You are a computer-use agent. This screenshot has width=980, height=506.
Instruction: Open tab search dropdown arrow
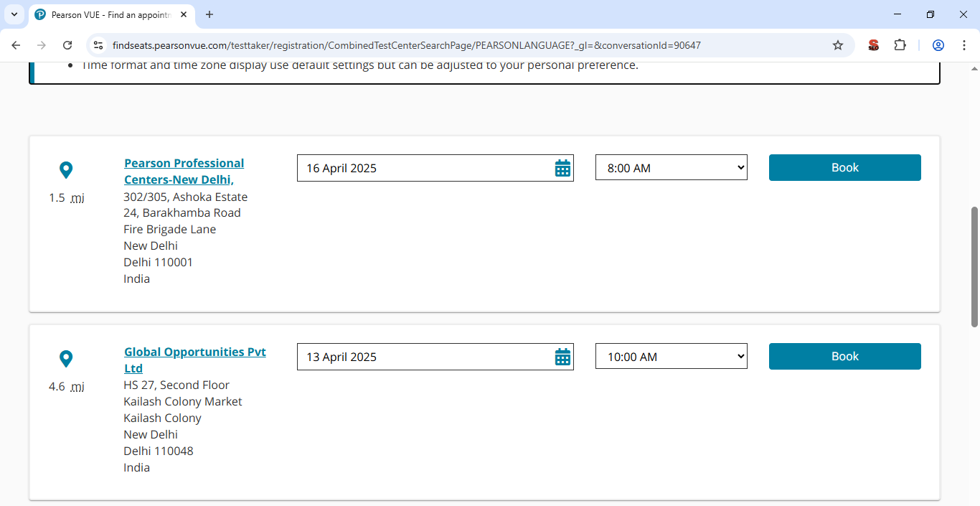14,14
